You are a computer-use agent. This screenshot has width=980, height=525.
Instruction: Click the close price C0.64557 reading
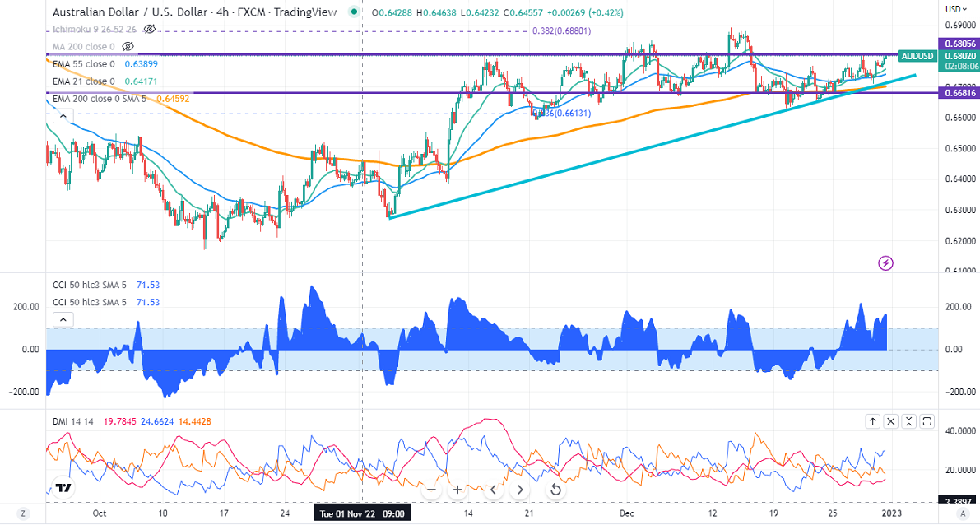524,12
